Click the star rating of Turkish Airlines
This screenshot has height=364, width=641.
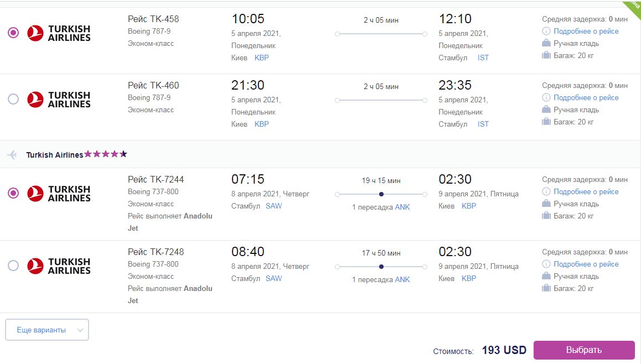coord(106,154)
